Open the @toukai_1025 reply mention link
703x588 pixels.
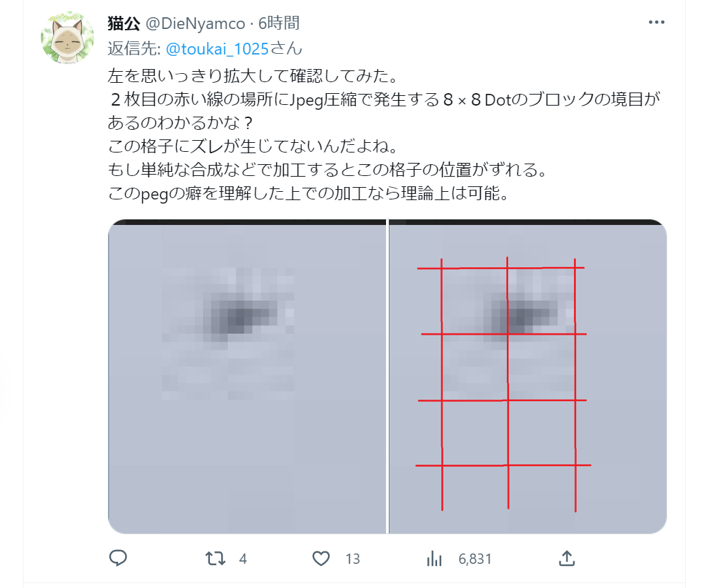pyautogui.click(x=217, y=48)
